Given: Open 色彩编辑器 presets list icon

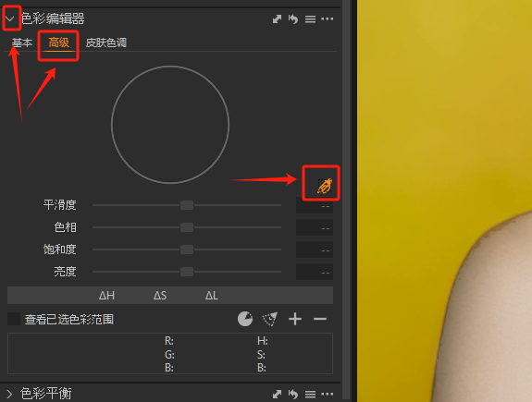Looking at the screenshot, I should pyautogui.click(x=310, y=19).
